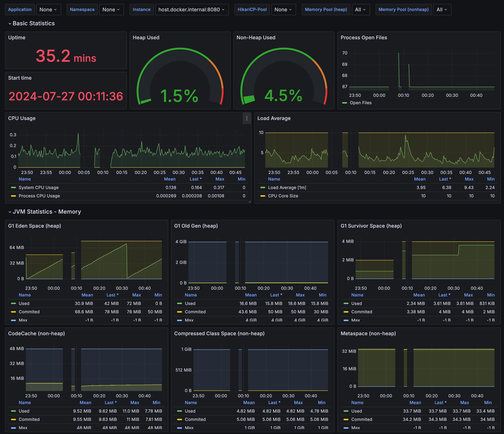The height and width of the screenshot is (434, 504).
Task: Open the HikariCP-Pool dropdown
Action: 283,10
